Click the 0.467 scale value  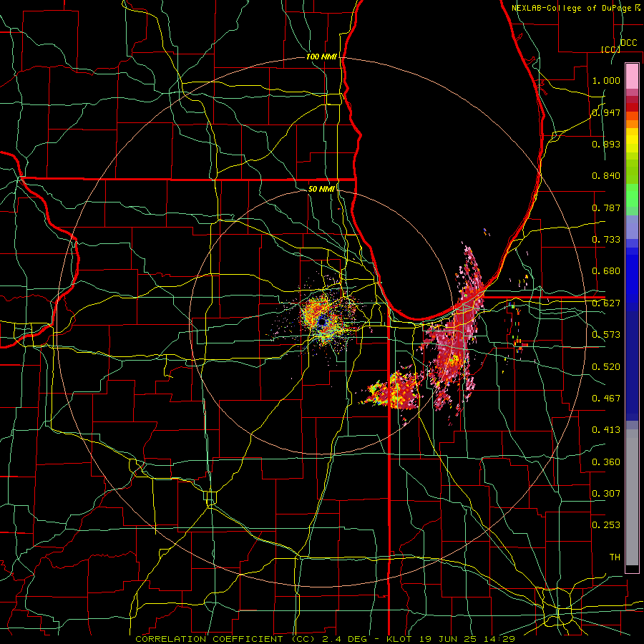click(606, 399)
